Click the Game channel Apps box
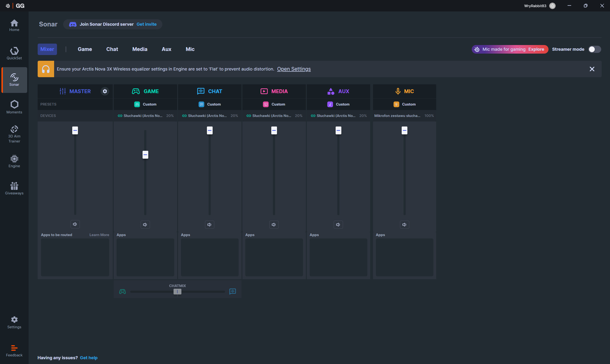This screenshot has height=364, width=610. point(145,258)
